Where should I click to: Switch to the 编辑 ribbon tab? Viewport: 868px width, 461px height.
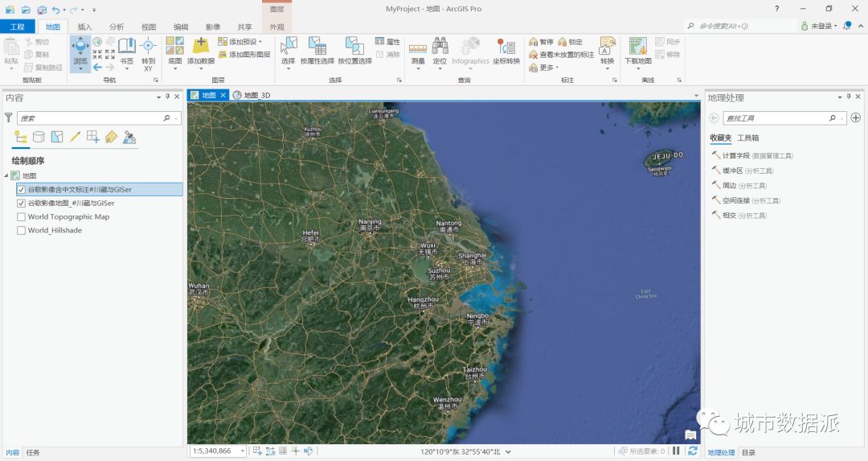(181, 27)
